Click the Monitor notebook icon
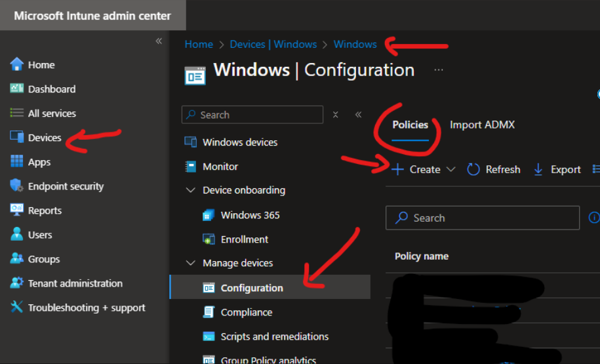The image size is (600, 364). pos(191,167)
